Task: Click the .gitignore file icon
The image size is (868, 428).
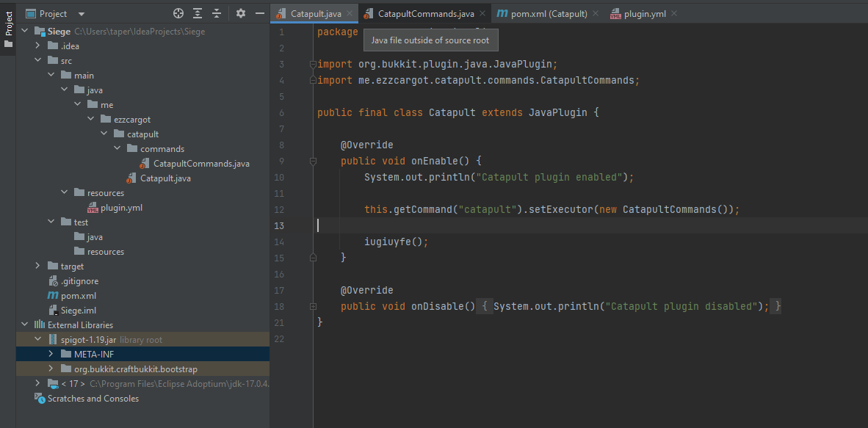Action: (x=53, y=281)
